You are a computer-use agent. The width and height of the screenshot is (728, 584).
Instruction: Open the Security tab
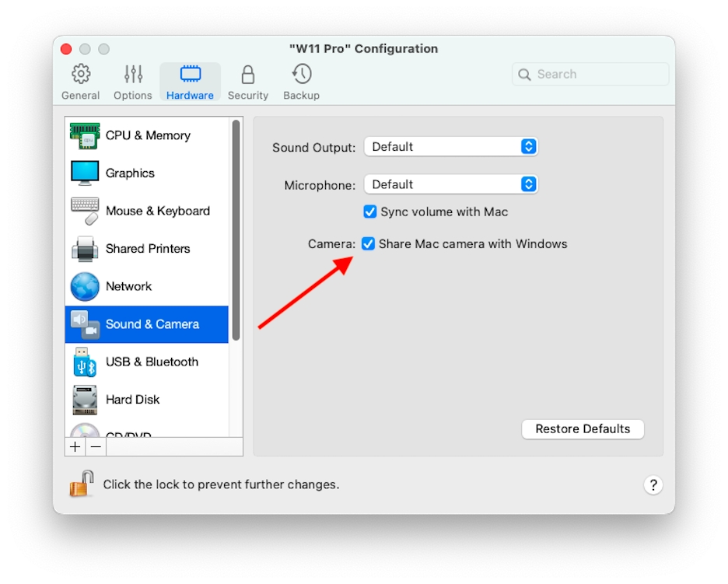click(x=247, y=82)
